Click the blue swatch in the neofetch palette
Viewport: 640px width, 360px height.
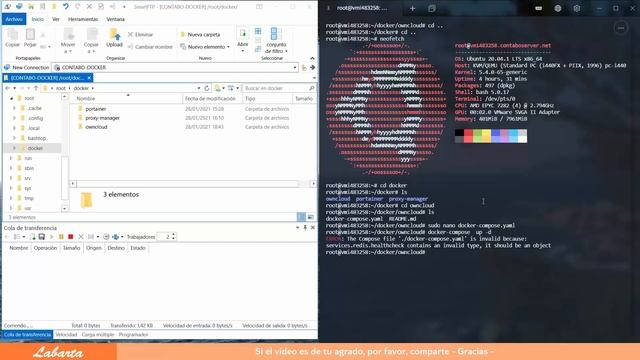[496, 133]
